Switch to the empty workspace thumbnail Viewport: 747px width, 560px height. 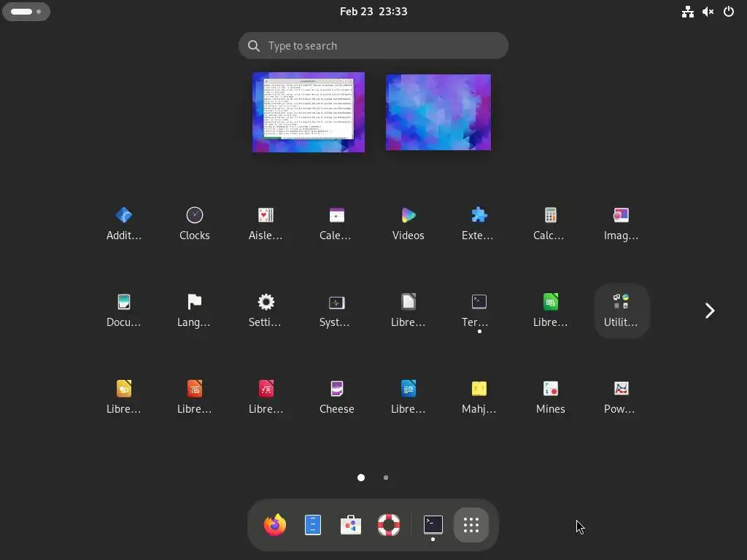coord(438,112)
